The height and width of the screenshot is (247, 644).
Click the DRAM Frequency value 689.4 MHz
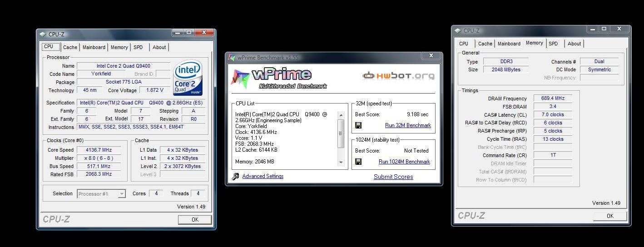tap(553, 98)
